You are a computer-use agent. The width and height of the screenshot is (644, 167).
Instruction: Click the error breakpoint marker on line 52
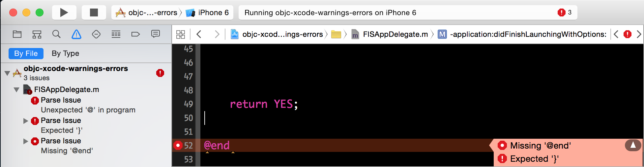coord(178,145)
